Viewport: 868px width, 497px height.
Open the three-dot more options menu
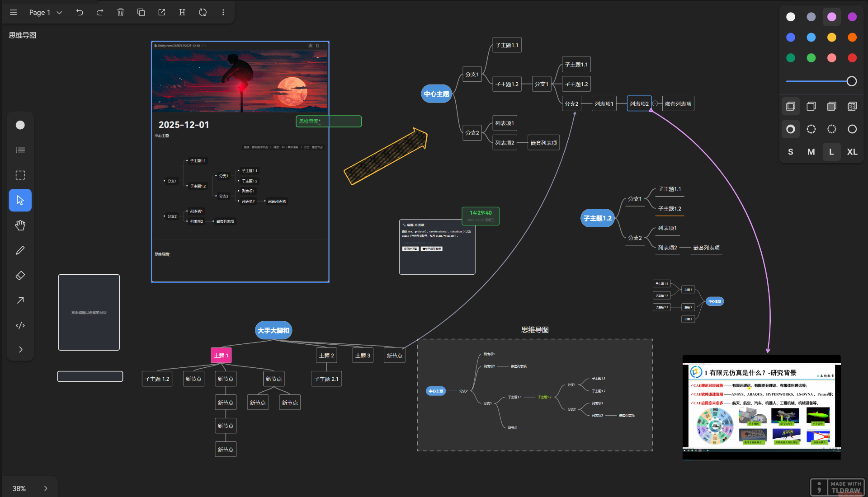(x=223, y=12)
